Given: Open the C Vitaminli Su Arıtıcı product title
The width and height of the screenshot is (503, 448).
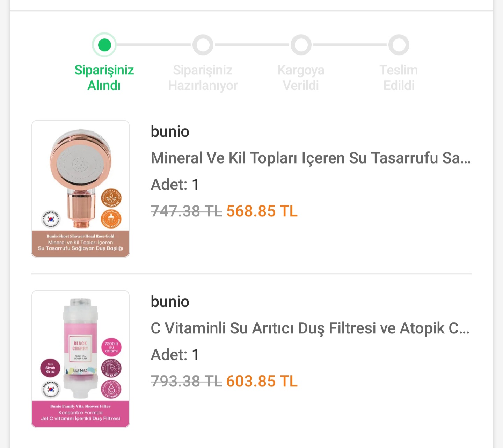Looking at the screenshot, I should coord(310,328).
